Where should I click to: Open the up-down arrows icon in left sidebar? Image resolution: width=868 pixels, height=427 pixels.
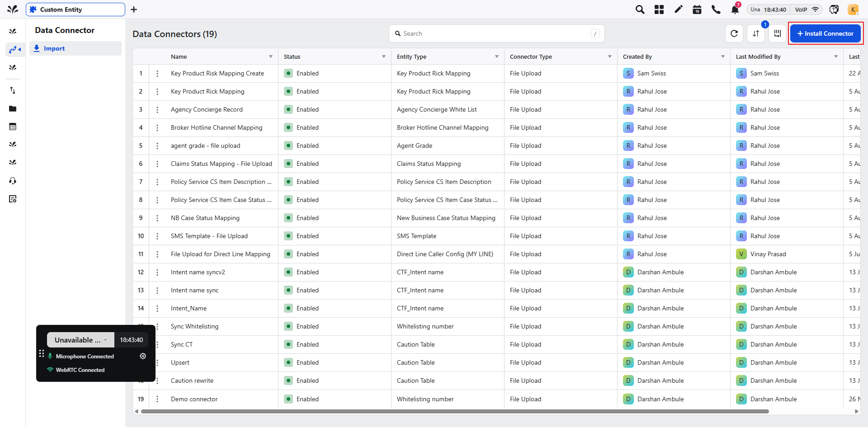[x=13, y=90]
